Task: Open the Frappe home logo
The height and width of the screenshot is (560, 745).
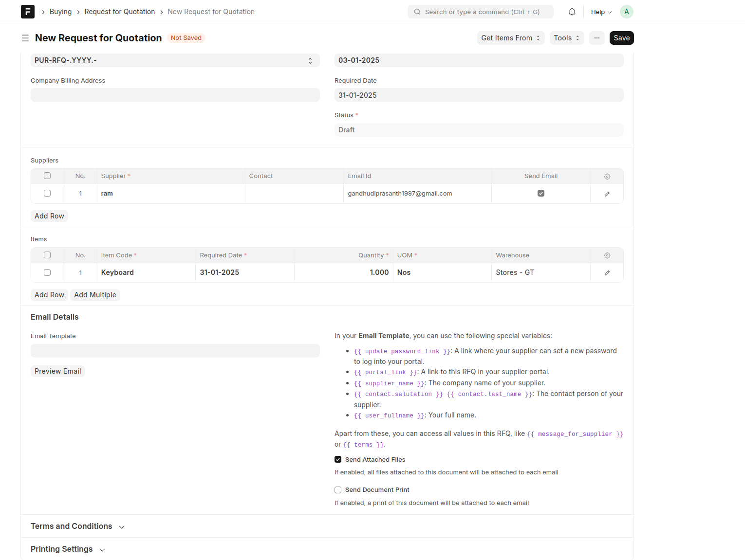Action: [28, 12]
